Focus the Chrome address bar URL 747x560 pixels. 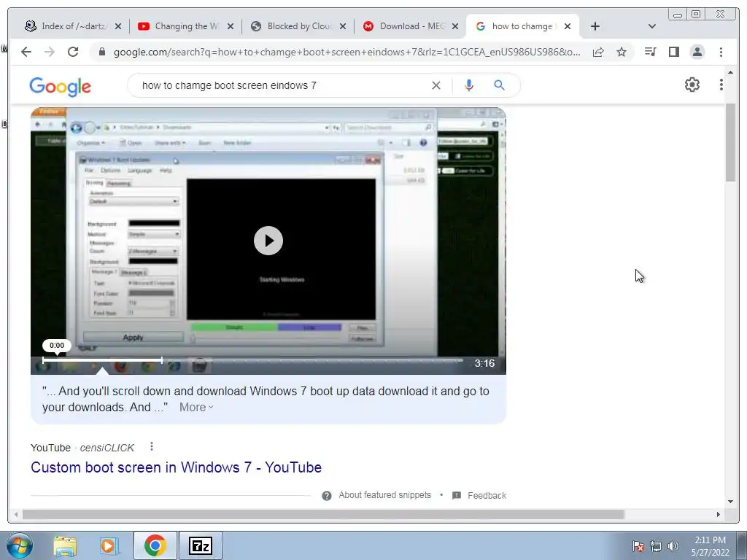point(347,52)
